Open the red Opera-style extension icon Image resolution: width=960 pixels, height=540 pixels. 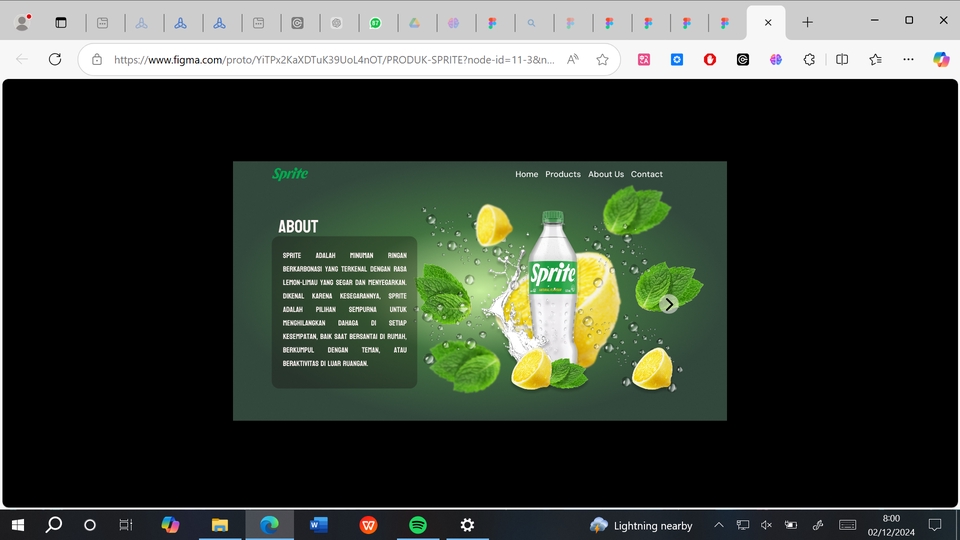pos(710,59)
